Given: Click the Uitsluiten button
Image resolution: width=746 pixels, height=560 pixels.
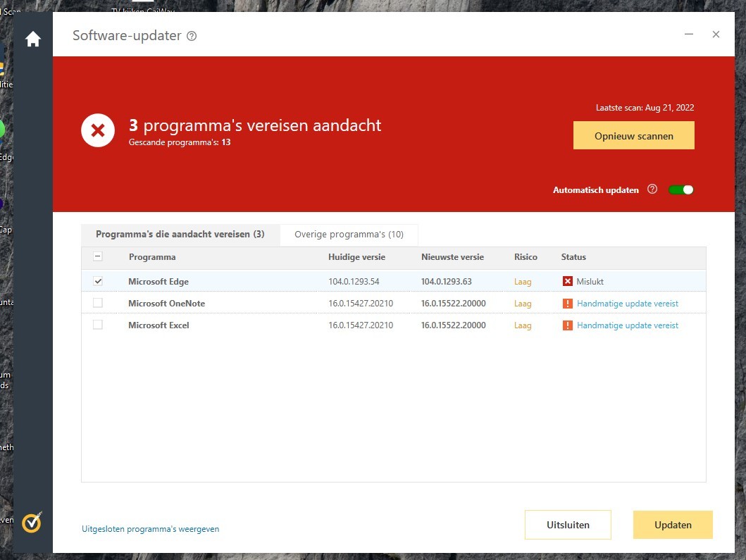Looking at the screenshot, I should click(x=568, y=525).
